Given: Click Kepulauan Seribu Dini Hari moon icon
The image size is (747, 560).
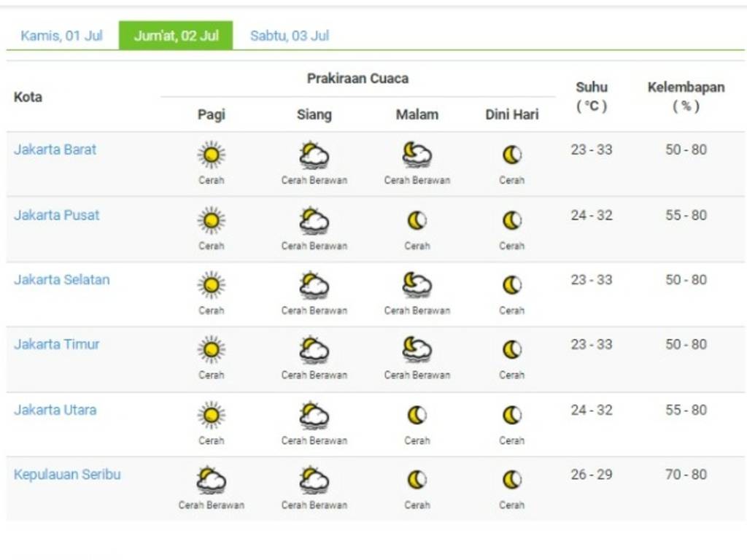Looking at the screenshot, I should coord(512,480).
